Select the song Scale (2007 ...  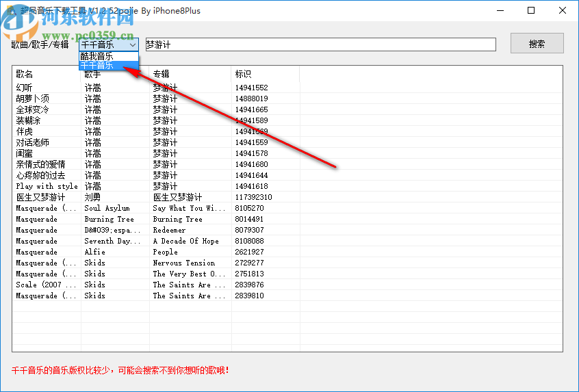pyautogui.click(x=46, y=285)
